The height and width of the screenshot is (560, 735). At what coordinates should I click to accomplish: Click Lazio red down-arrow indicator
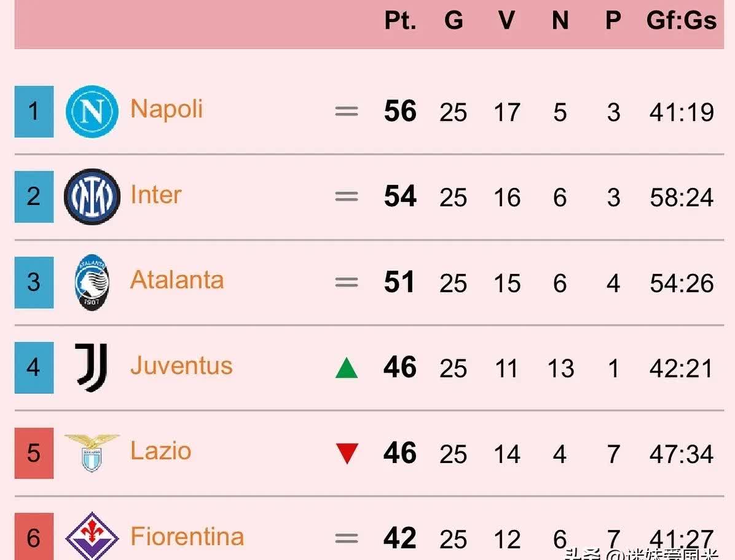click(x=347, y=453)
